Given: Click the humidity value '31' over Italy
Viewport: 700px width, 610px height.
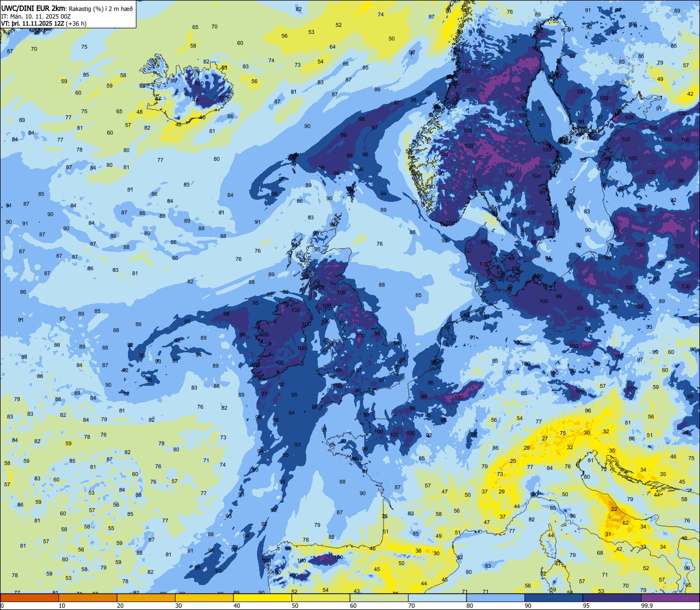Looking at the screenshot, I should [608, 535].
